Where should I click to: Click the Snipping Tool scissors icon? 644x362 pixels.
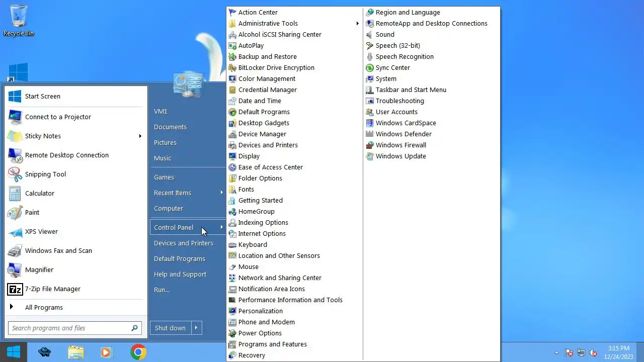coord(15,174)
